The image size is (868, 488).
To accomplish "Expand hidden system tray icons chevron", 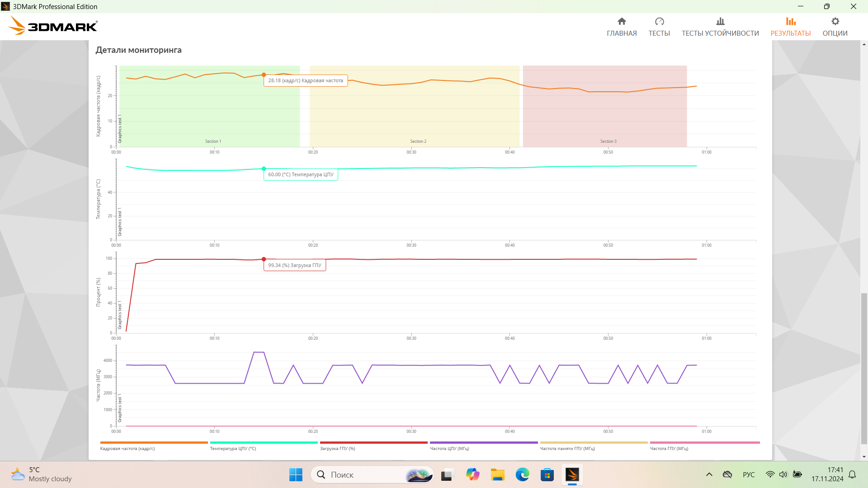I will coord(709,474).
